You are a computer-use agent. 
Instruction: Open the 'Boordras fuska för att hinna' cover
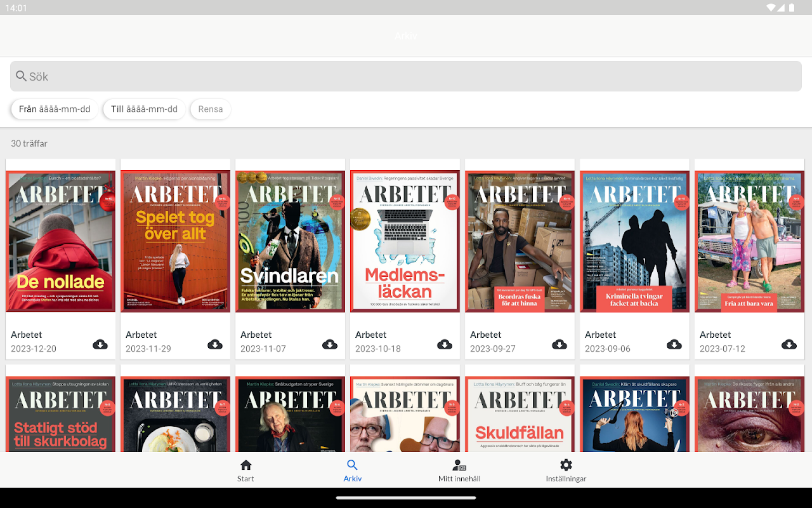pyautogui.click(x=520, y=241)
